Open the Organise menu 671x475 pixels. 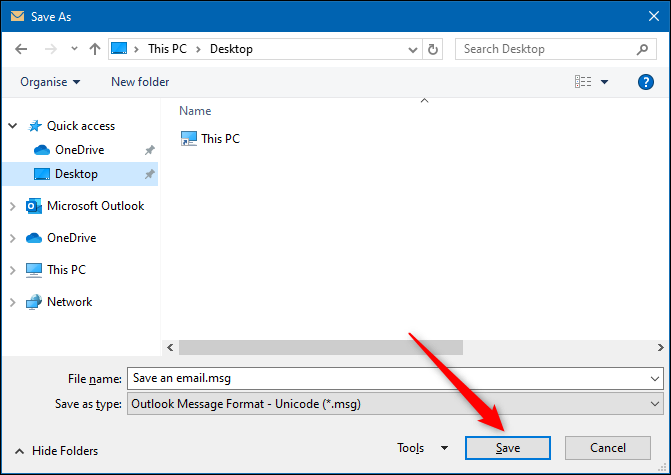[x=50, y=82]
